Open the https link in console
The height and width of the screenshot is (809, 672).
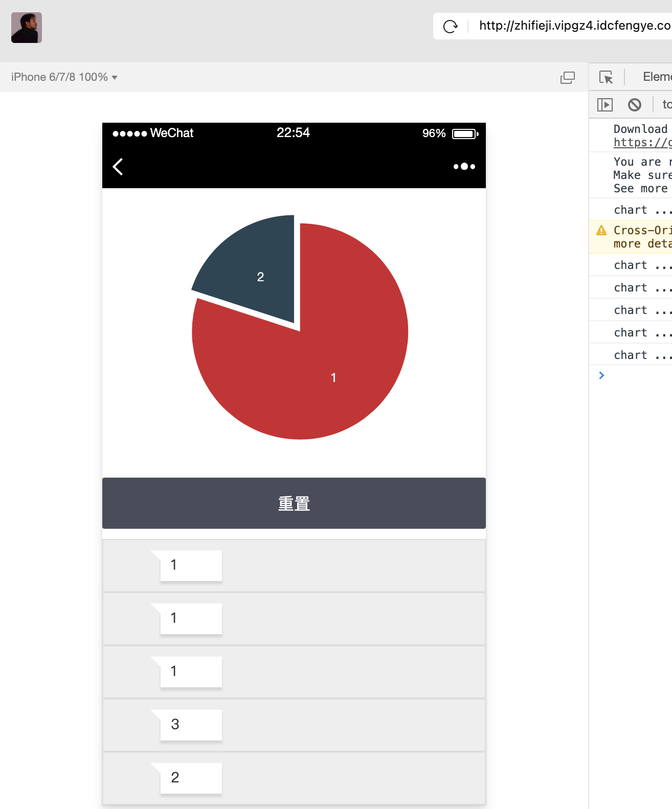click(643, 143)
